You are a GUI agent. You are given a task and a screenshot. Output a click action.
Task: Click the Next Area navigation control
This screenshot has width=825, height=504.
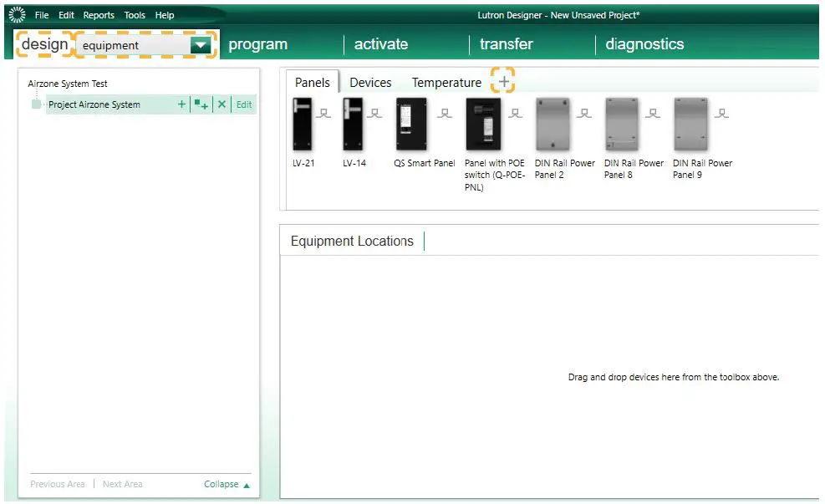coord(122,484)
